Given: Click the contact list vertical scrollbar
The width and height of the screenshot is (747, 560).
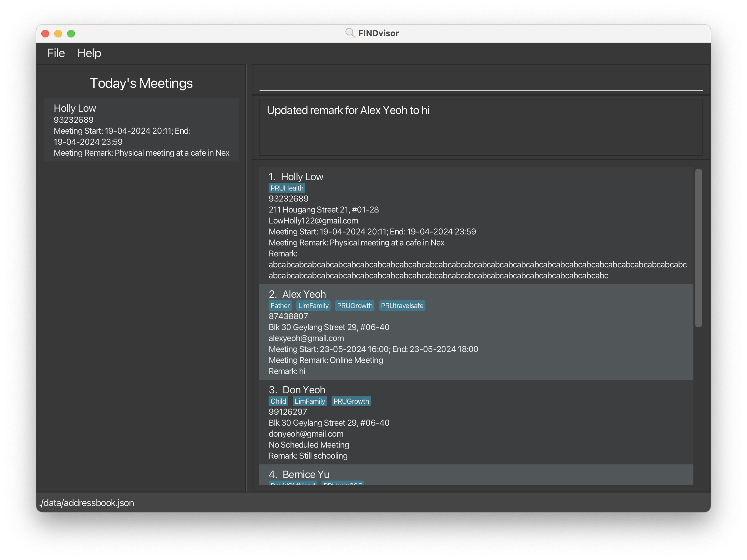Looking at the screenshot, I should point(698,248).
